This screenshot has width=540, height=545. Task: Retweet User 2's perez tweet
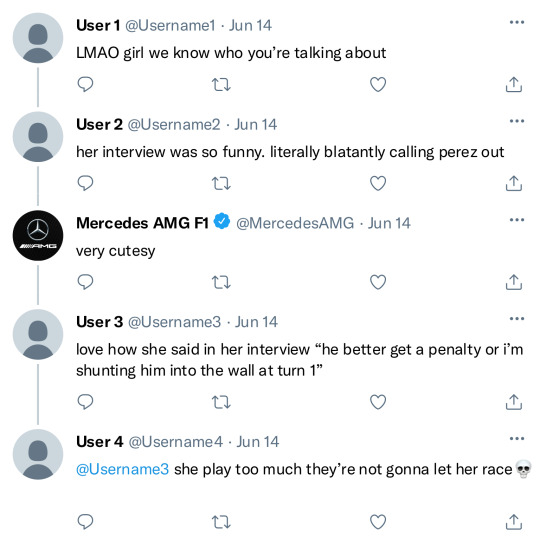tap(221, 183)
